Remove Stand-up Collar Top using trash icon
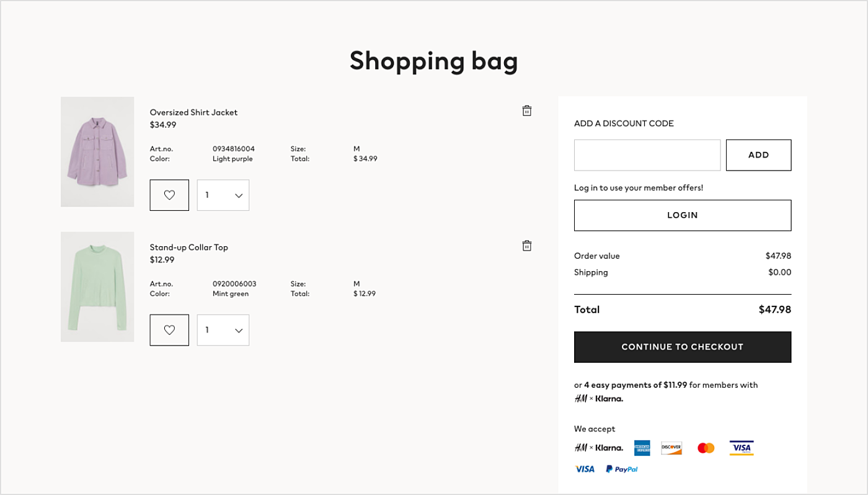 coord(527,246)
